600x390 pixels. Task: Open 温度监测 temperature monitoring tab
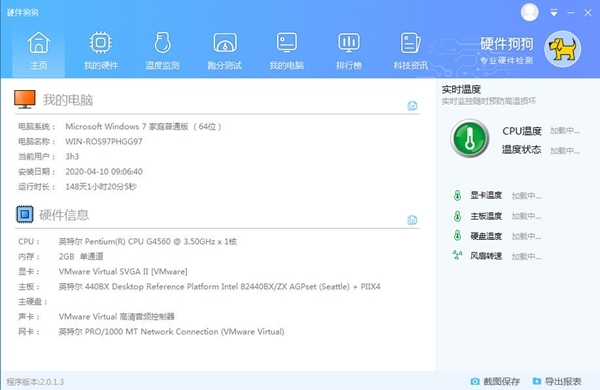coord(163,52)
